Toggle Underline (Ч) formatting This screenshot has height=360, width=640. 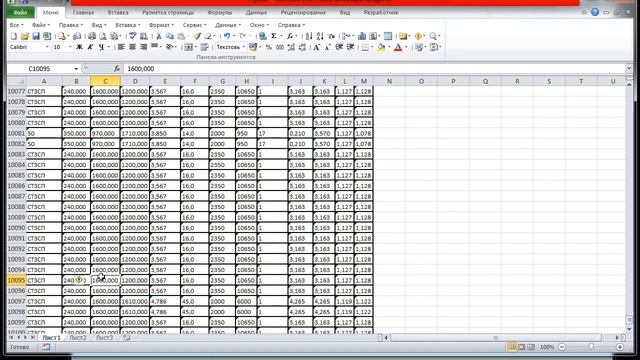coord(101,47)
